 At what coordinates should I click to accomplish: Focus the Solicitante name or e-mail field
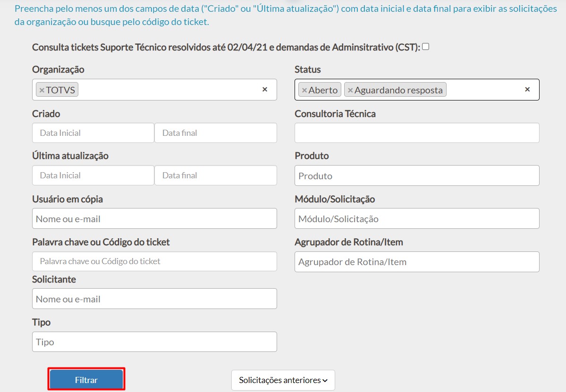154,299
